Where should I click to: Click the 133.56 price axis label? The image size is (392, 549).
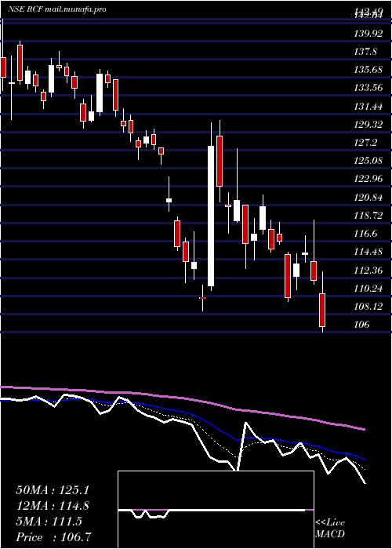(368, 88)
